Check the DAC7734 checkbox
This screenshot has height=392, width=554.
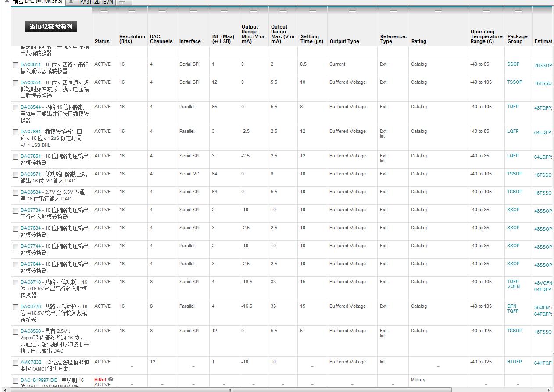coord(16,210)
